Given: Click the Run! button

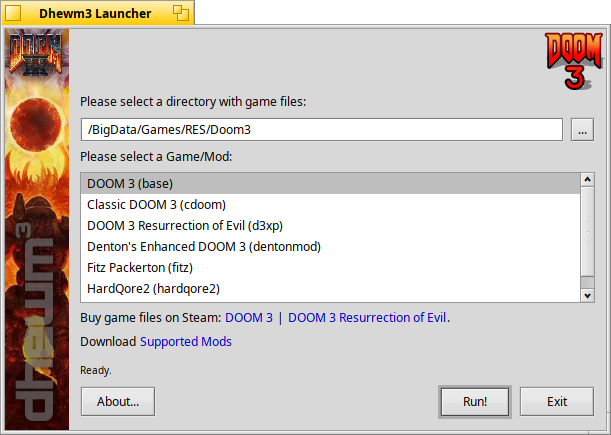Looking at the screenshot, I should pyautogui.click(x=475, y=401).
